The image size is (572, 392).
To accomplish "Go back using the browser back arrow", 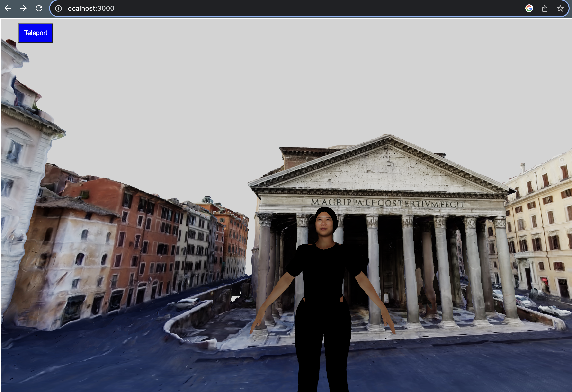I will click(x=8, y=8).
